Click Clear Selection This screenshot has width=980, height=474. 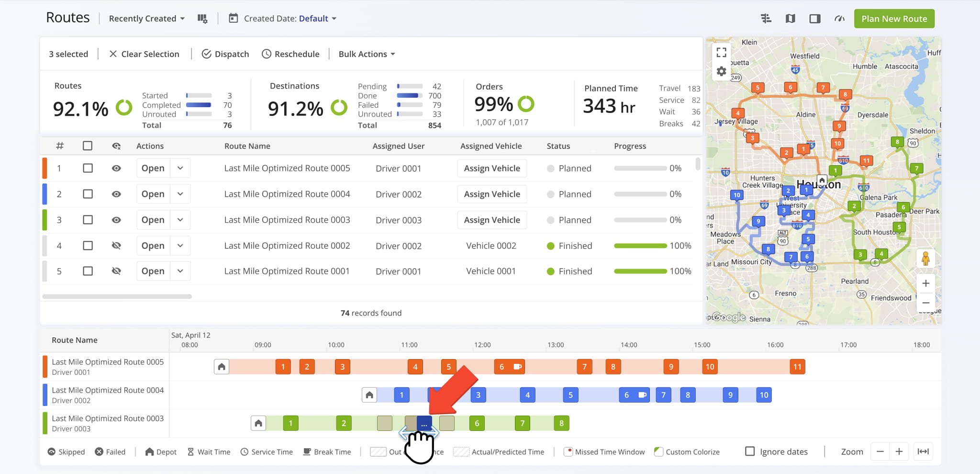144,54
